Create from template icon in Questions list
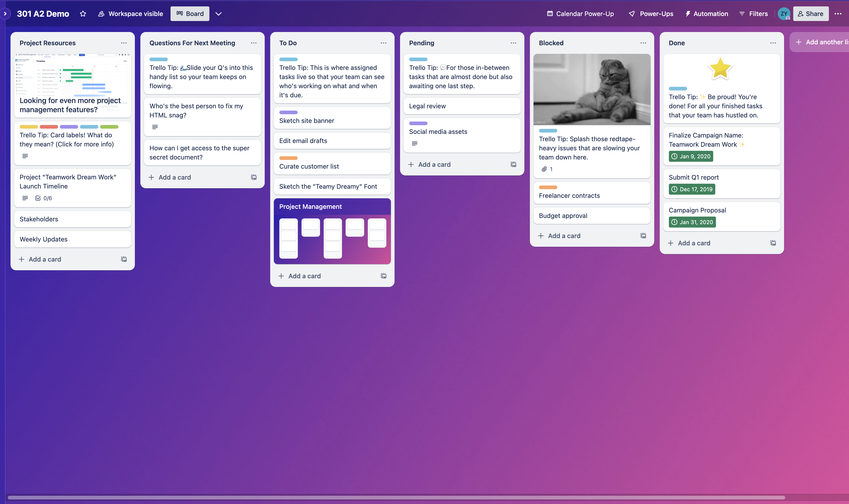 (x=254, y=177)
